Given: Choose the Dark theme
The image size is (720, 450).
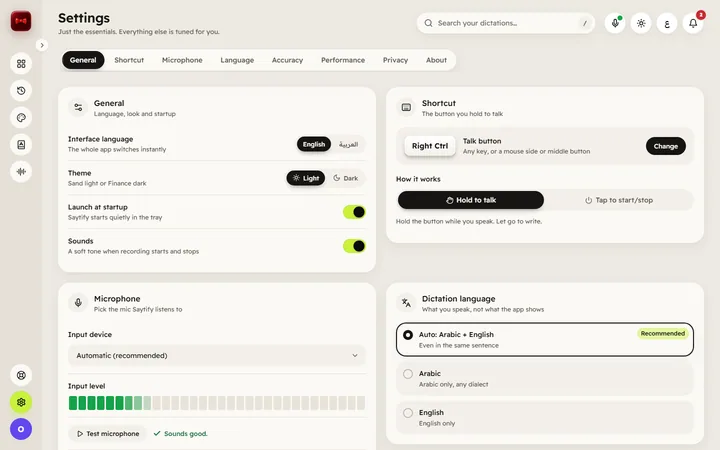Looking at the screenshot, I should tap(346, 178).
